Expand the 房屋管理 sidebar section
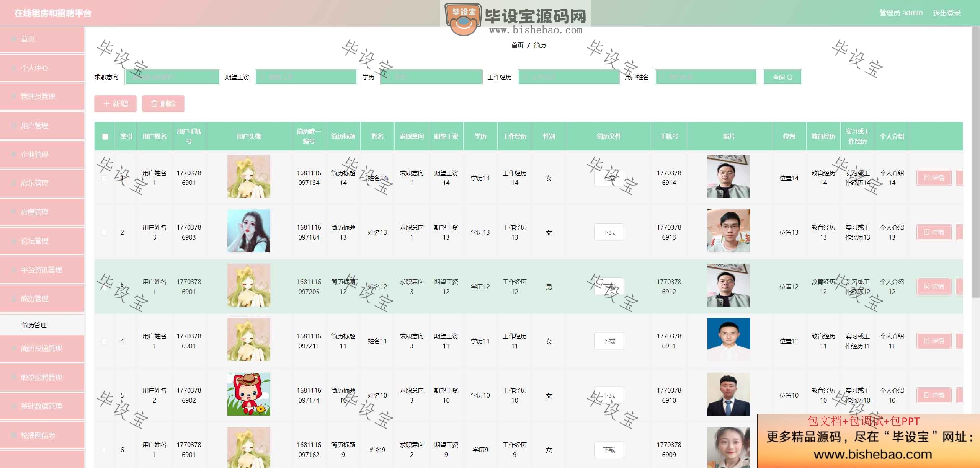Screen dimensions: 980x468 42,212
